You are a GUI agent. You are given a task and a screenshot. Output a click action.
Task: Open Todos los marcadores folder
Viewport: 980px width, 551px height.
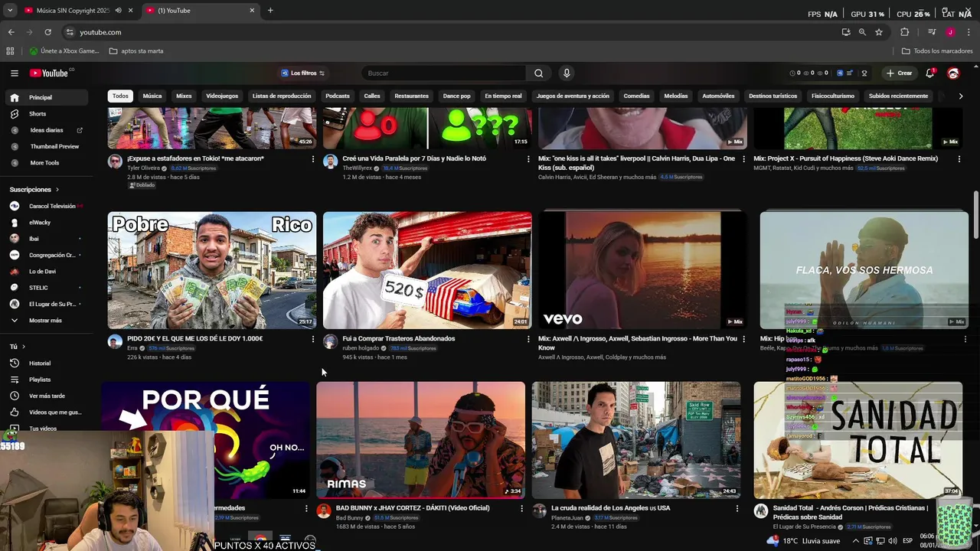coord(937,51)
